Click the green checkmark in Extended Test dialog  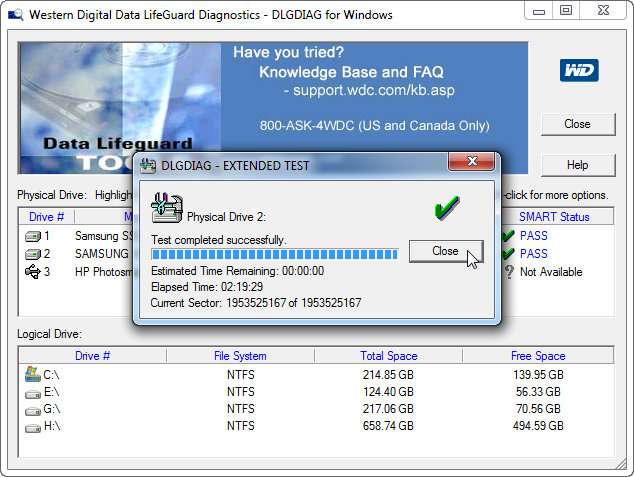click(x=447, y=208)
